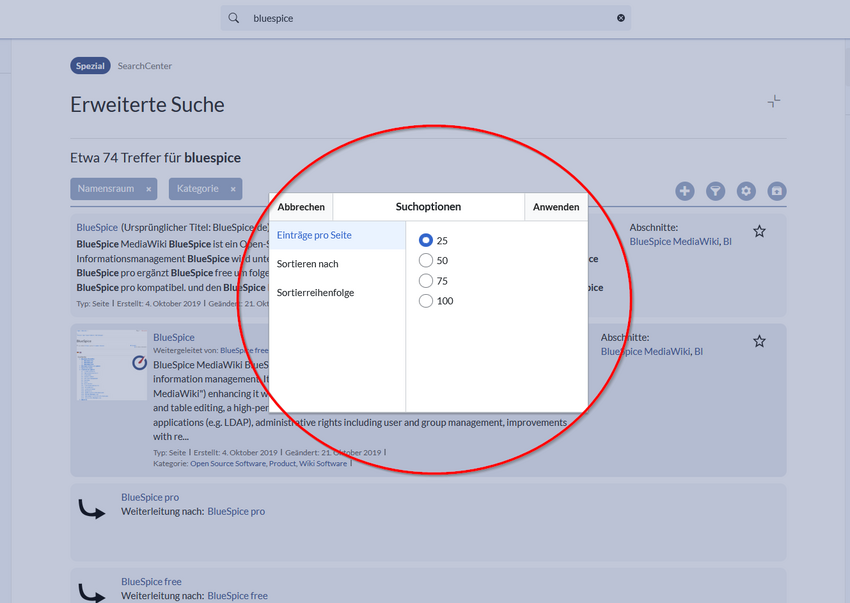
Task: Click the Abbrechen button
Action: point(301,207)
